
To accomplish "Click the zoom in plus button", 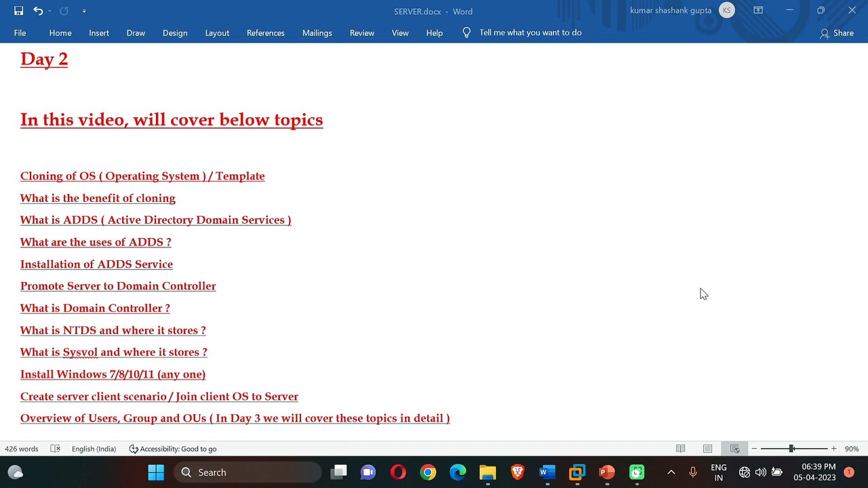I will click(x=833, y=449).
